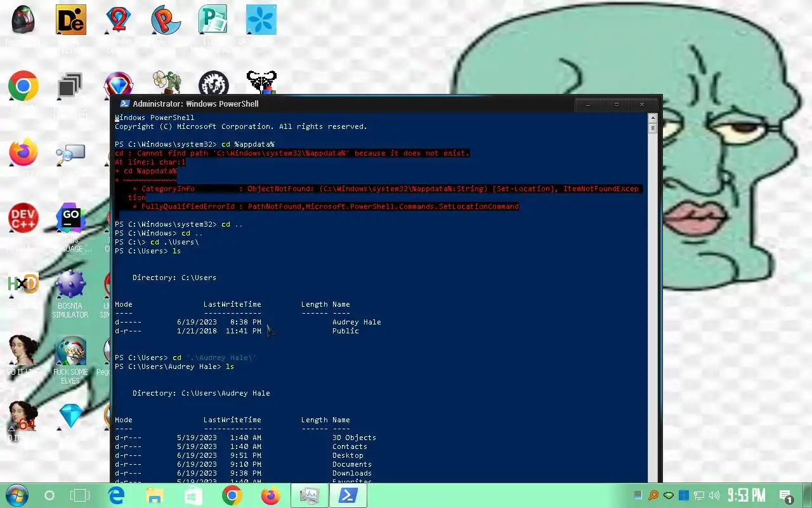Image resolution: width=812 pixels, height=508 pixels.
Task: Open the portrait icon marked with red 64
Action: click(23, 417)
